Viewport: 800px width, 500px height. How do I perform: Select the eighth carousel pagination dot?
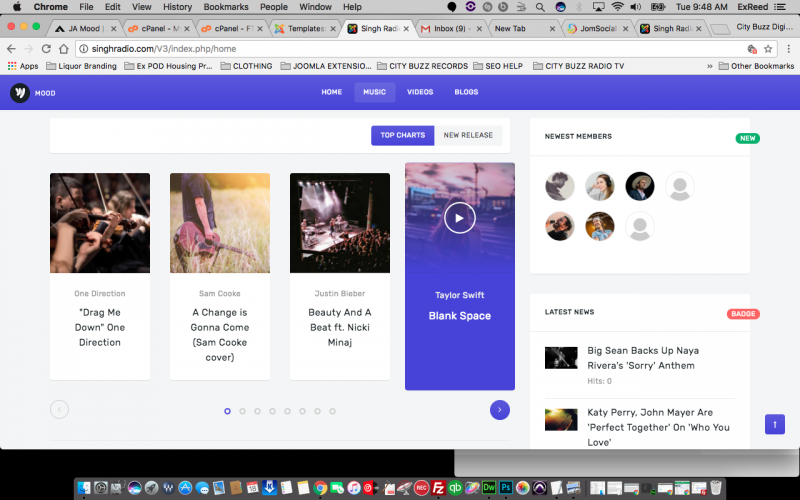332,411
